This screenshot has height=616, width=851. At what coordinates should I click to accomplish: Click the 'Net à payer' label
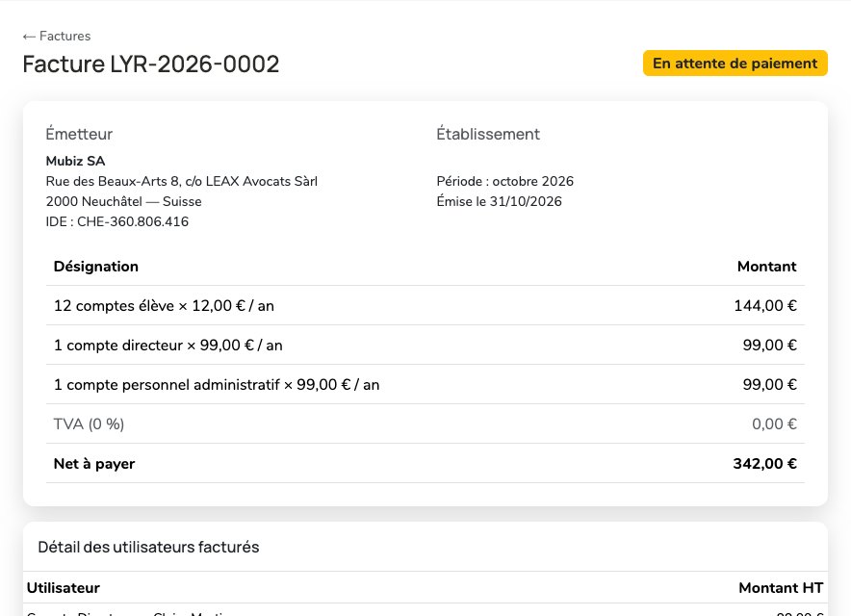pyautogui.click(x=94, y=464)
